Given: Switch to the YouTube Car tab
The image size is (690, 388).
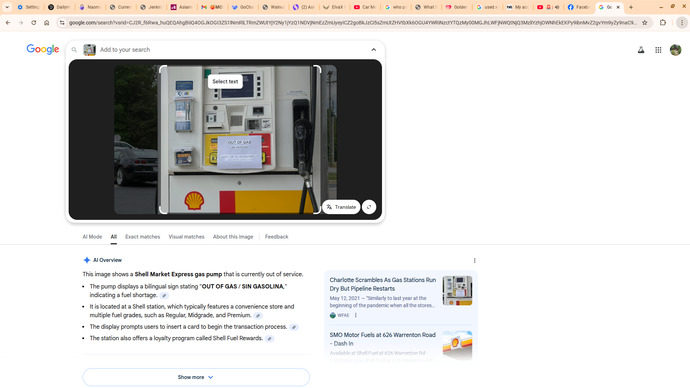Looking at the screenshot, I should click(x=365, y=7).
